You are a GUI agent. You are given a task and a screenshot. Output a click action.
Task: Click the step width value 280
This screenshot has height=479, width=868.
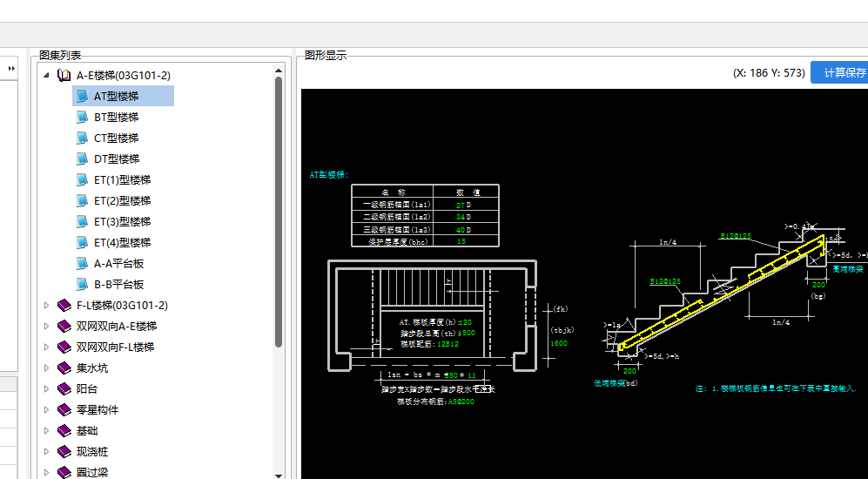(451, 375)
